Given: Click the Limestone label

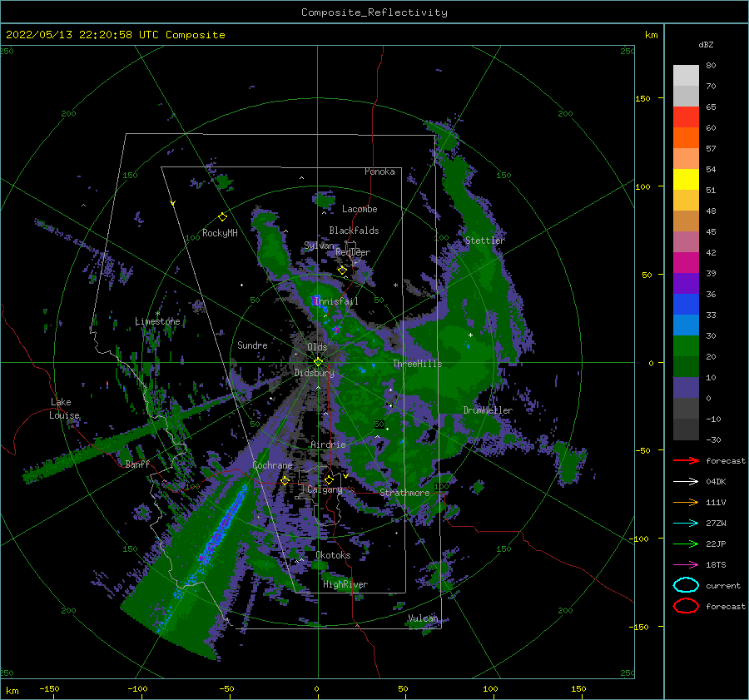Looking at the screenshot, I should click(157, 321).
